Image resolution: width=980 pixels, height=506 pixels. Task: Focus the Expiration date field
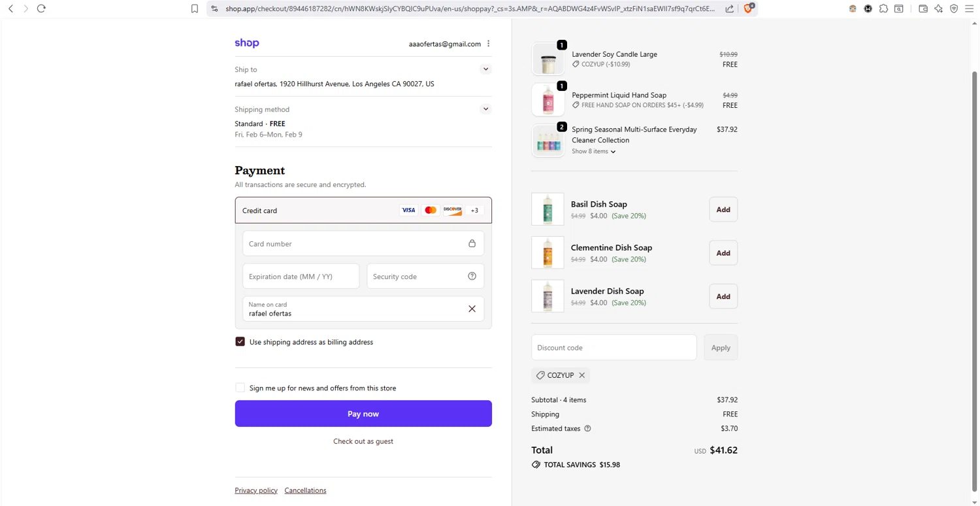(x=301, y=277)
